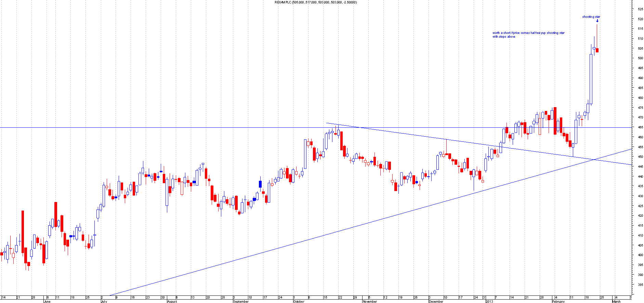Select the last red candle at chart's right end

[x=597, y=50]
